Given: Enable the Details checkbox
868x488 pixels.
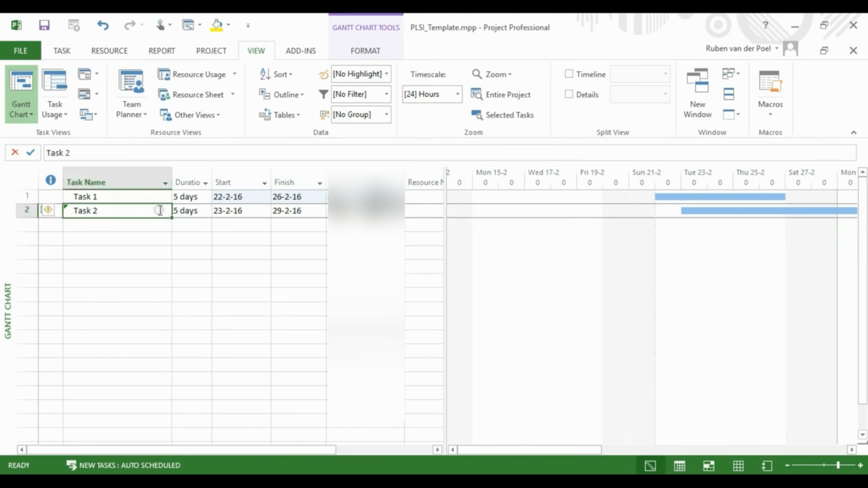Looking at the screenshot, I should point(569,94).
